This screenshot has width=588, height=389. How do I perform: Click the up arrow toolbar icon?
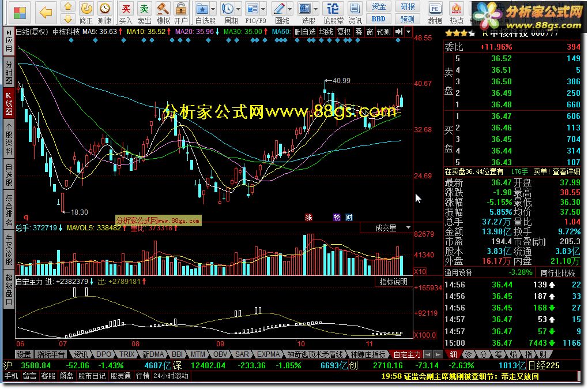67,6
